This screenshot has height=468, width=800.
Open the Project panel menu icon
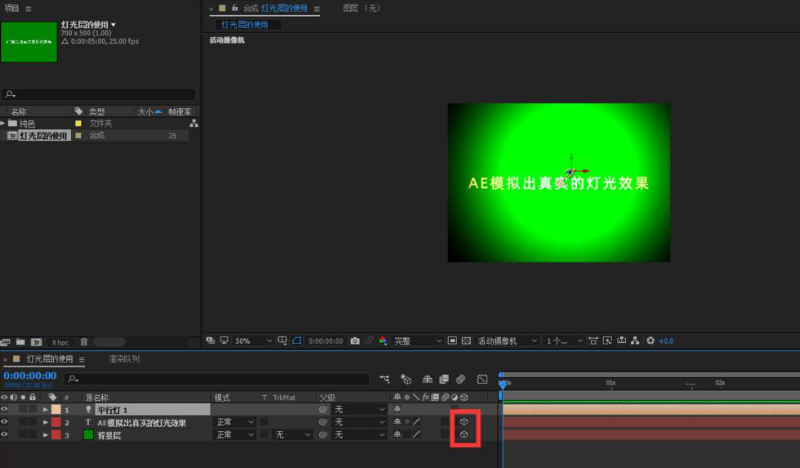[28, 9]
